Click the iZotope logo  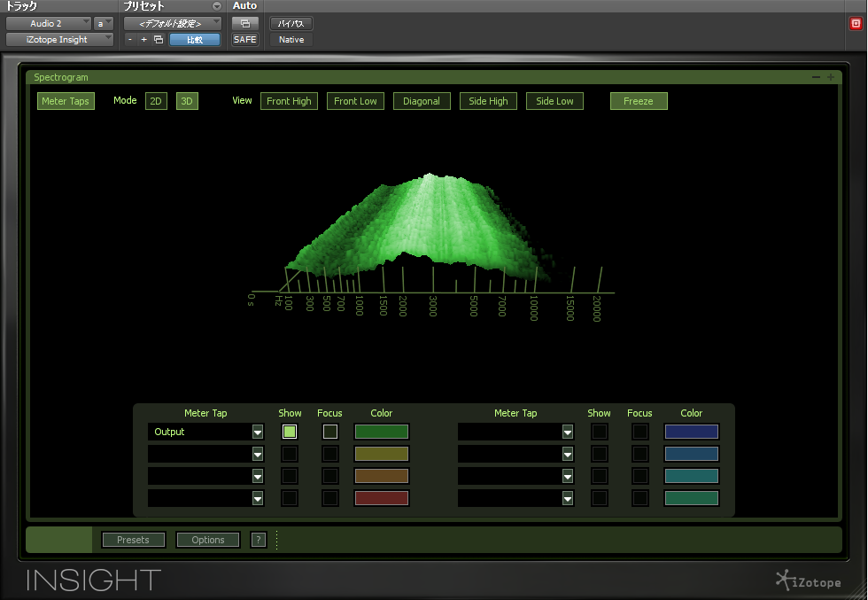coord(808,581)
